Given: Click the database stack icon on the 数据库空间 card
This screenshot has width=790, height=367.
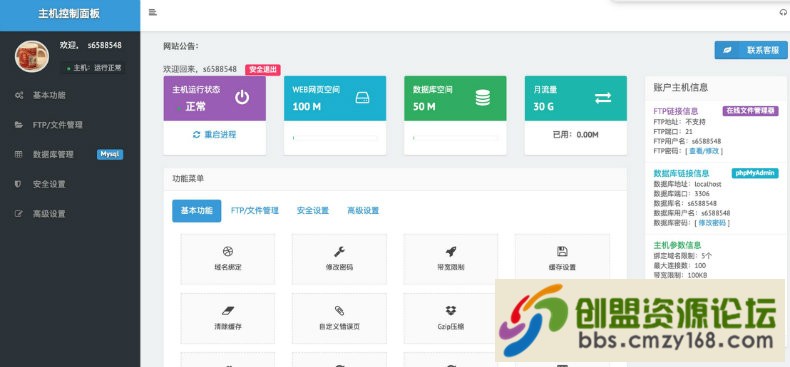Looking at the screenshot, I should [483, 97].
